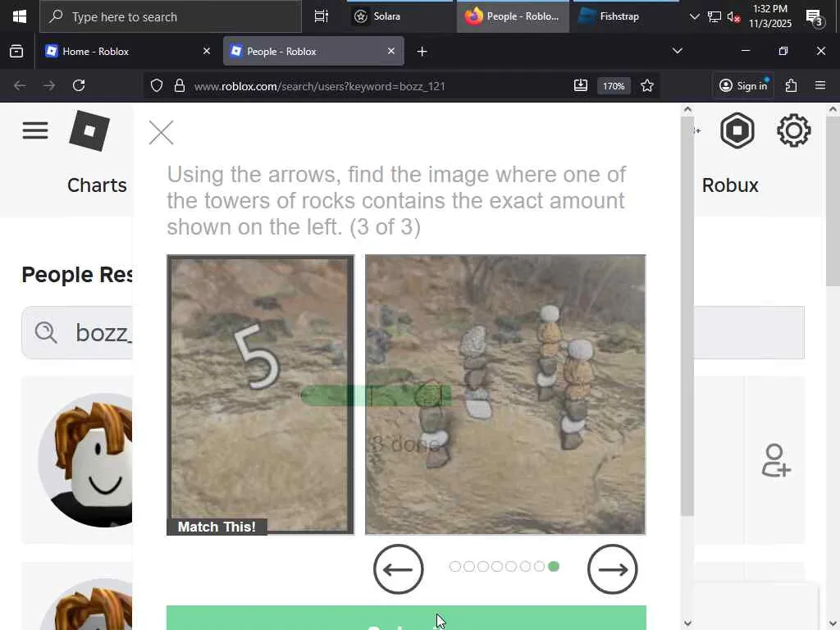The width and height of the screenshot is (840, 630).
Task: Open the Roblox hamburger navigation menu
Action: tap(35, 130)
